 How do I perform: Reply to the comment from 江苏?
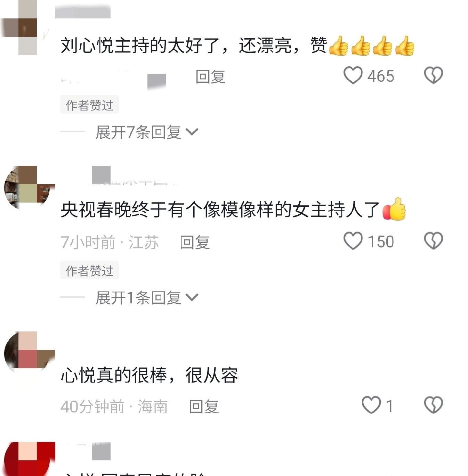[x=195, y=242]
